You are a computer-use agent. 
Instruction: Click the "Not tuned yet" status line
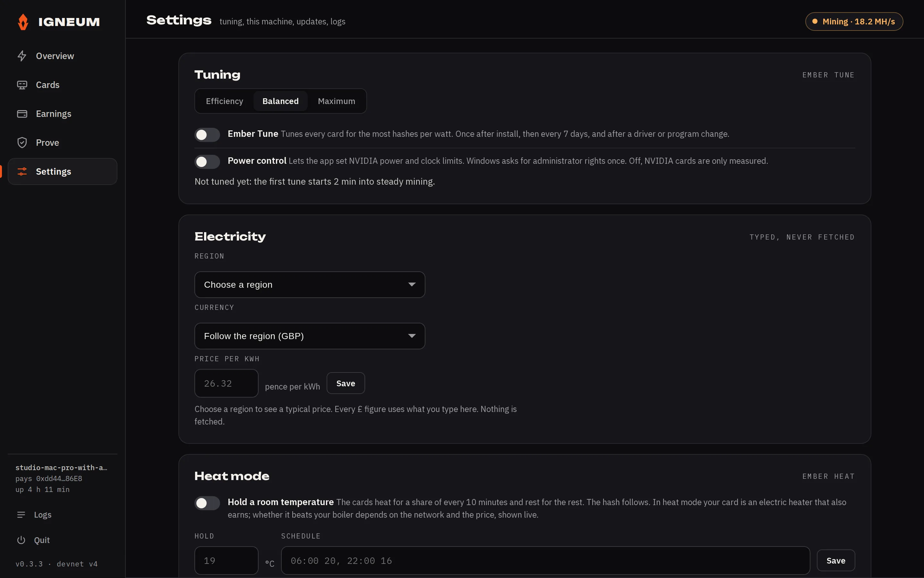click(x=315, y=181)
